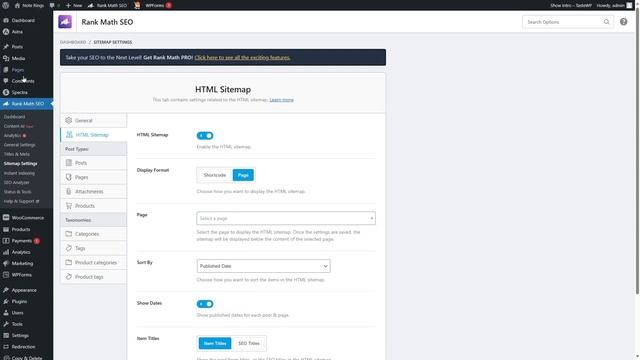Select Shortcode display format
640x360 pixels.
(x=215, y=175)
